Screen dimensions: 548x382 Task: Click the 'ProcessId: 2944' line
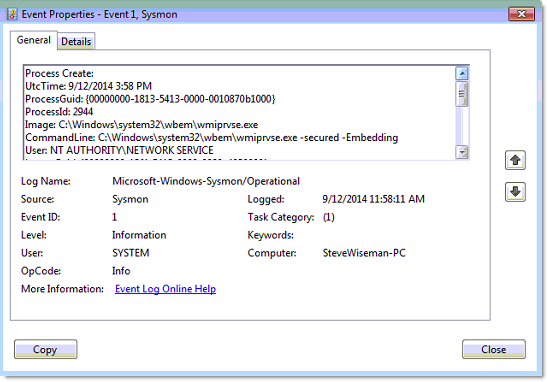59,112
